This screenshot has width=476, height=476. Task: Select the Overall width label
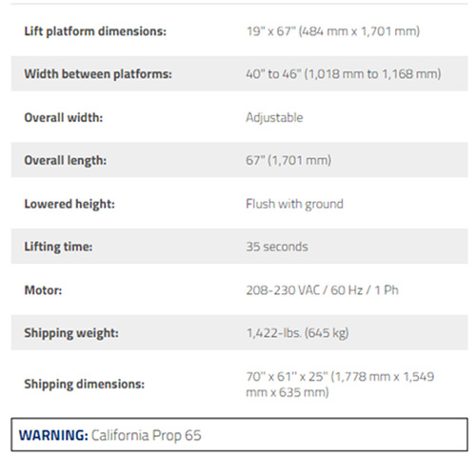point(64,117)
